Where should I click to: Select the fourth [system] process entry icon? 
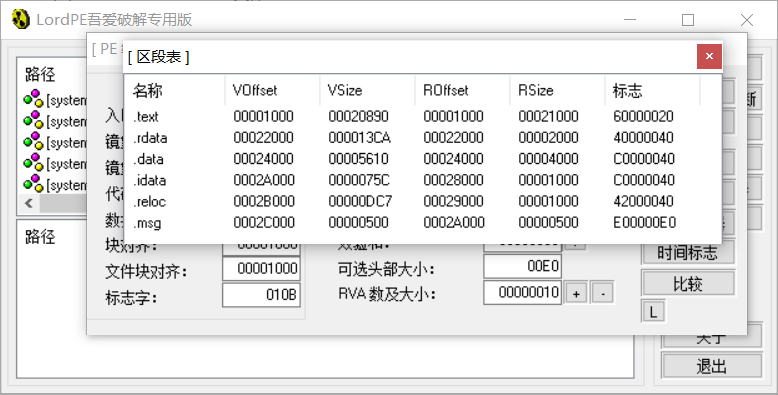(34, 163)
